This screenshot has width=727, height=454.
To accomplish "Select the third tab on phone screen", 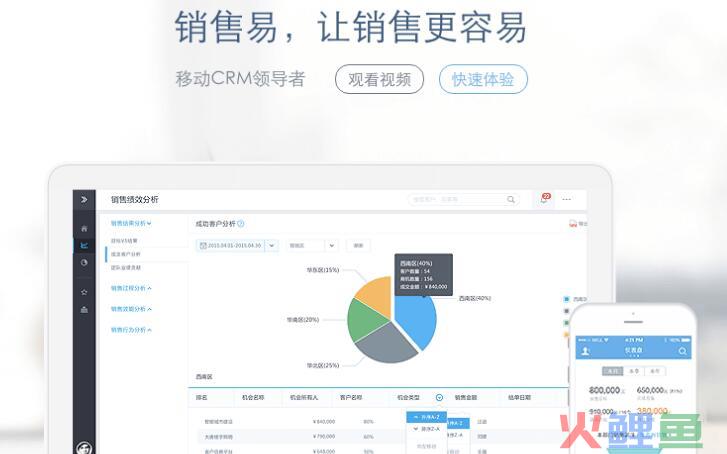I will point(655,371).
